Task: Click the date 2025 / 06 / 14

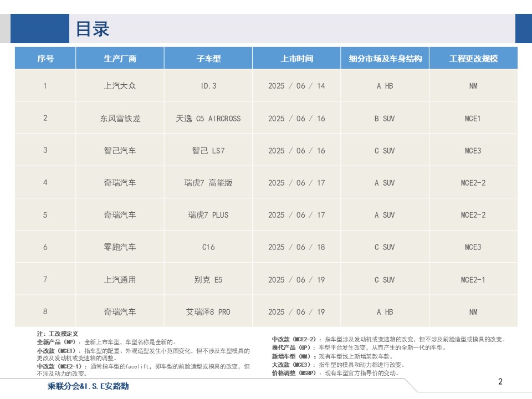Action: (296, 86)
